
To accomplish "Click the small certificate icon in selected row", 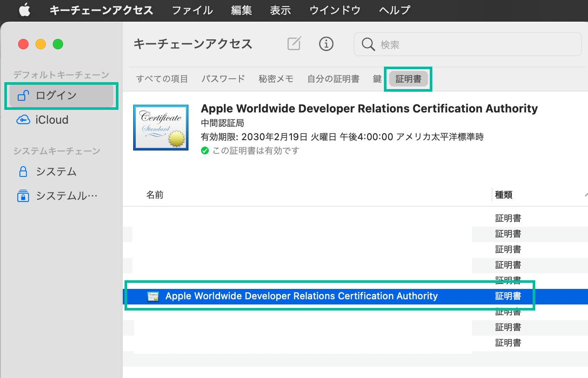I will point(153,297).
